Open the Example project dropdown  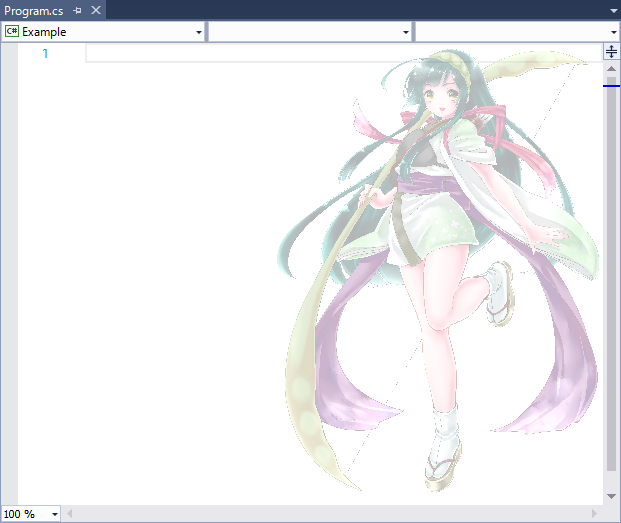(x=103, y=32)
